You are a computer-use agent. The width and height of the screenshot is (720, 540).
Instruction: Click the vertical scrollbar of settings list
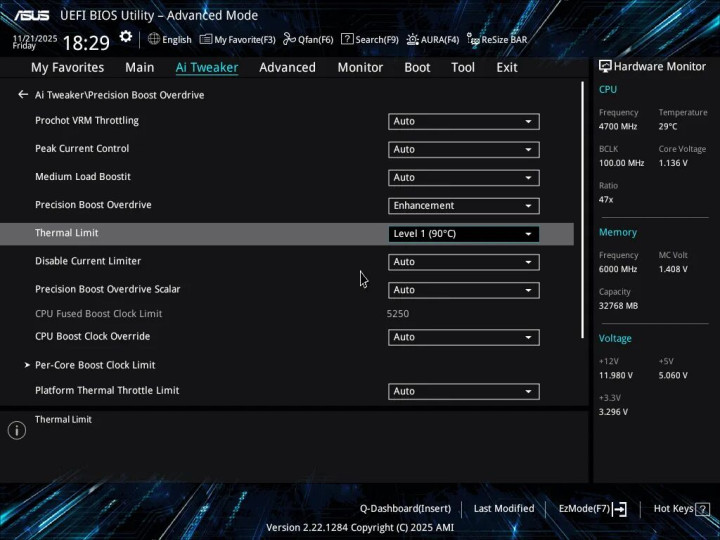coord(582,210)
